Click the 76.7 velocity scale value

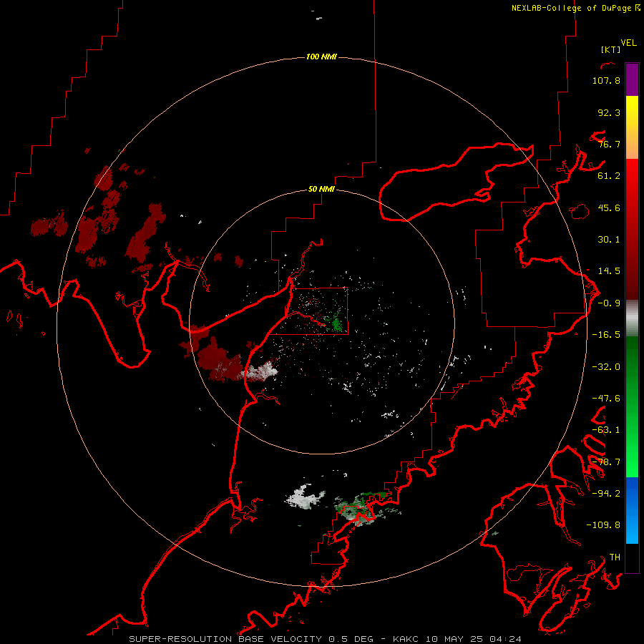[609, 144]
